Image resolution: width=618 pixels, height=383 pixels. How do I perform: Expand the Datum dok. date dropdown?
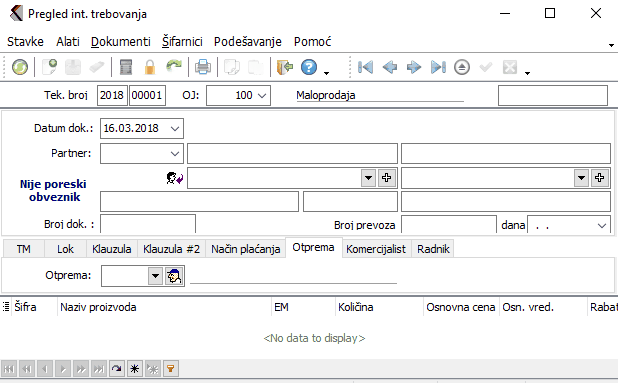tap(175, 129)
